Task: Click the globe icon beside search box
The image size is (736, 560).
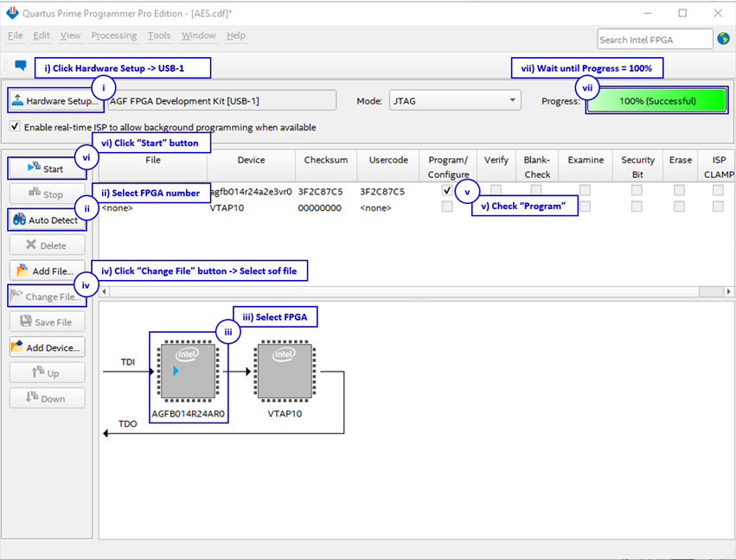Action: [723, 39]
